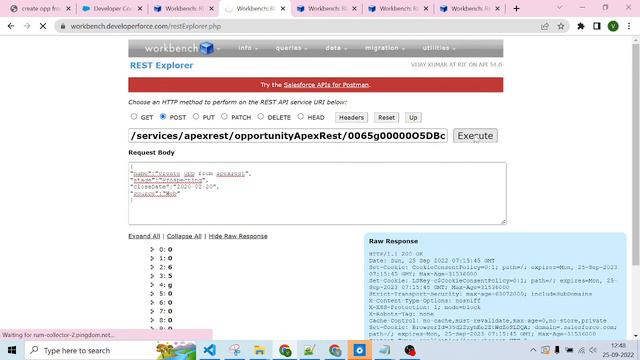Screen dimensions: 640x360
Task: Click Collapse All link
Action: [184, 236]
